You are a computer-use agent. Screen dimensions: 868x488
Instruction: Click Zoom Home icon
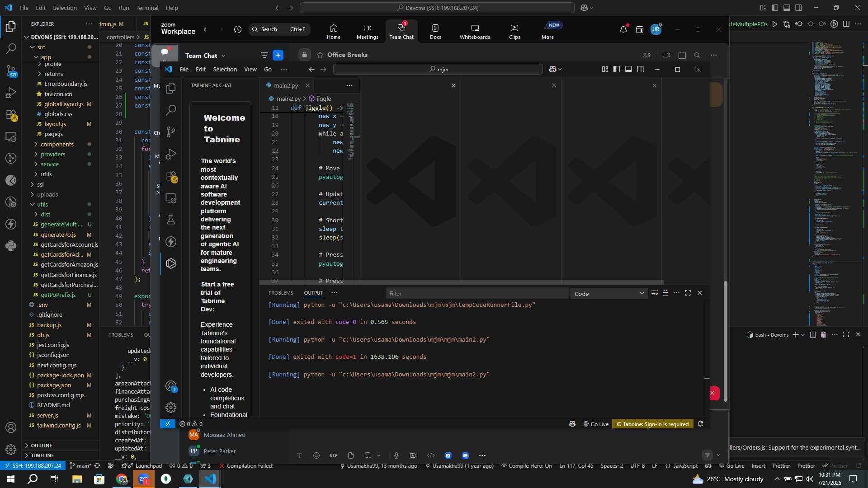[x=334, y=31]
